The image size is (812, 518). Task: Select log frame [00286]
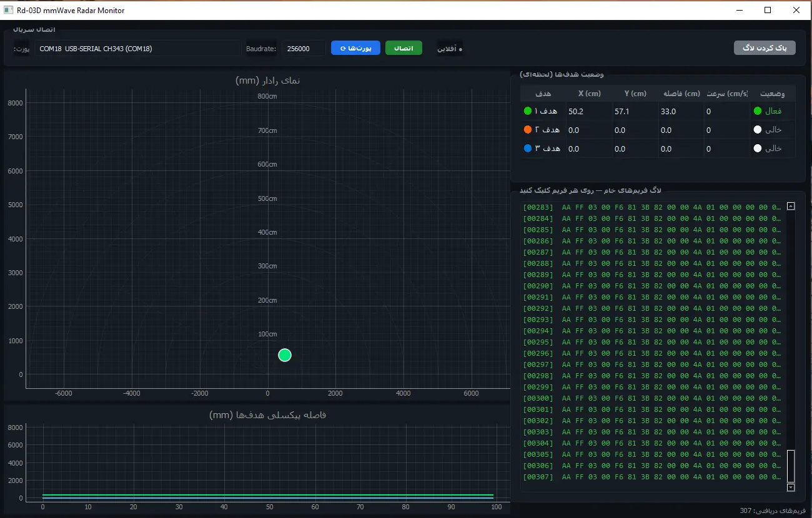[652, 241]
